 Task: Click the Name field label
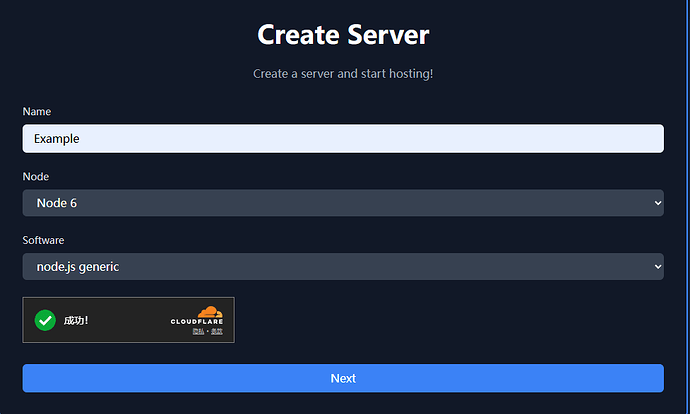coord(37,112)
